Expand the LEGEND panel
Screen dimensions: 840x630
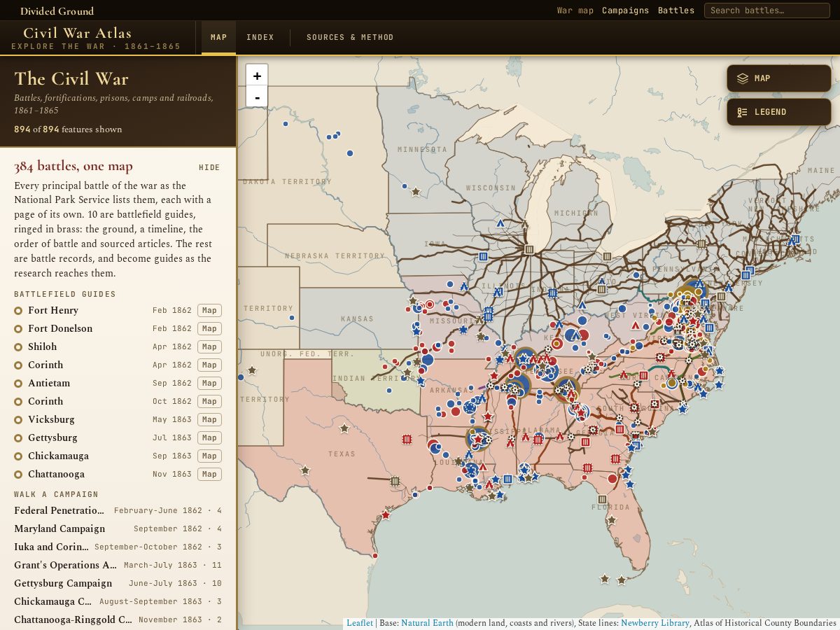[x=779, y=112]
